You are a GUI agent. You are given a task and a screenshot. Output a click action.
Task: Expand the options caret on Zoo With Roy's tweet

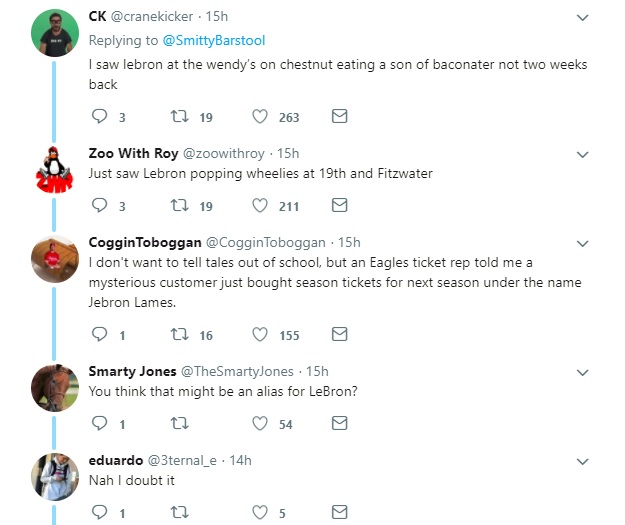coord(584,155)
